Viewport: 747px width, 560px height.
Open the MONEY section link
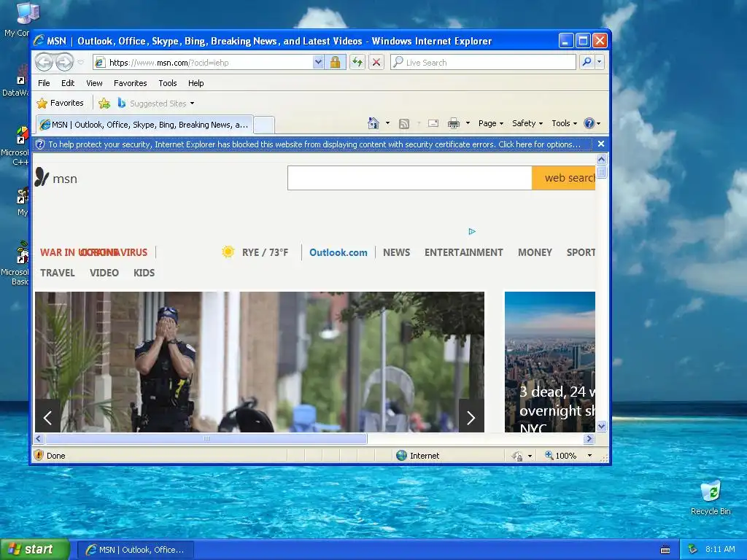click(x=535, y=252)
